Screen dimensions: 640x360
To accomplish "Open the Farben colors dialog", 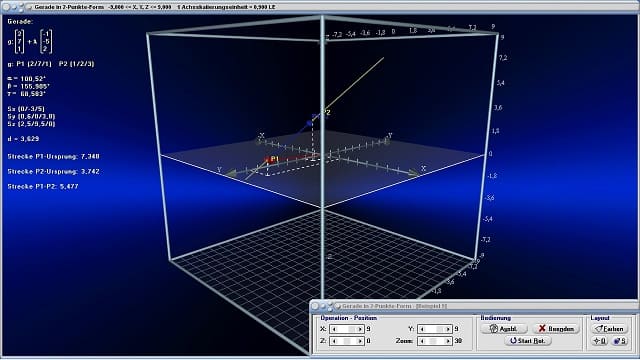I will pos(609,329).
